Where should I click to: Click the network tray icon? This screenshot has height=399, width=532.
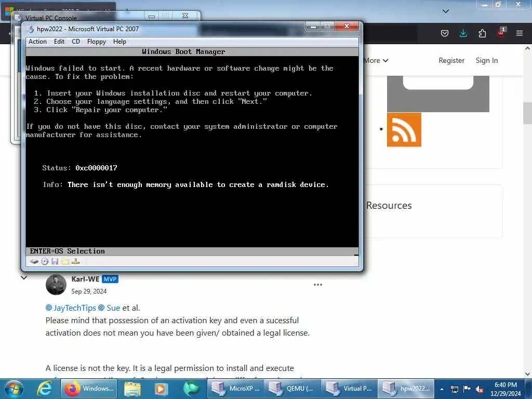pyautogui.click(x=455, y=390)
